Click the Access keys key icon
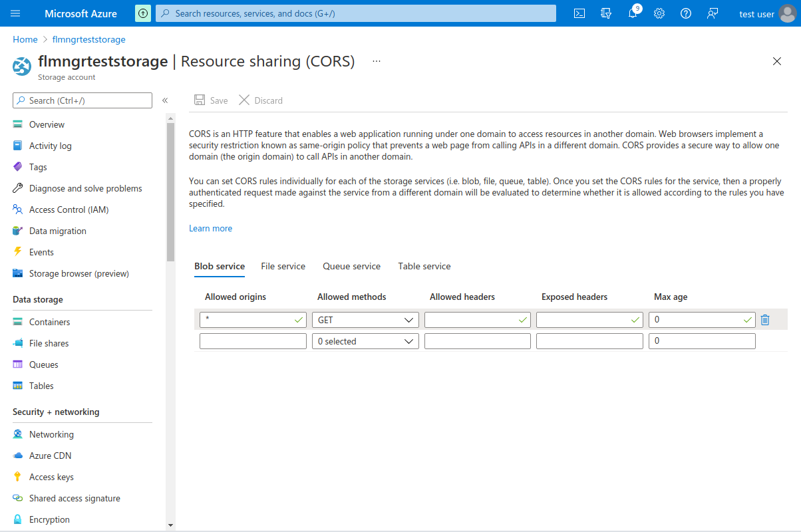801x532 pixels. click(x=18, y=477)
